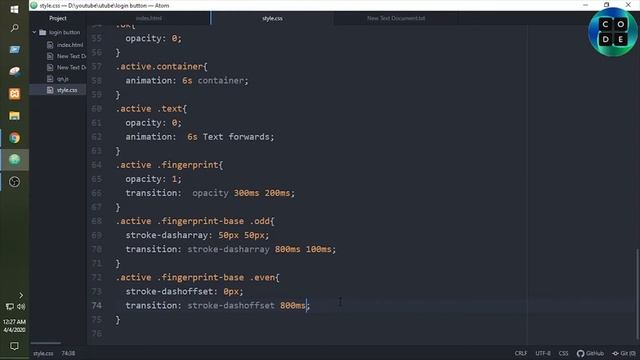640x360 pixels.
Task: Click line number 74 in gutter
Action: point(97,305)
